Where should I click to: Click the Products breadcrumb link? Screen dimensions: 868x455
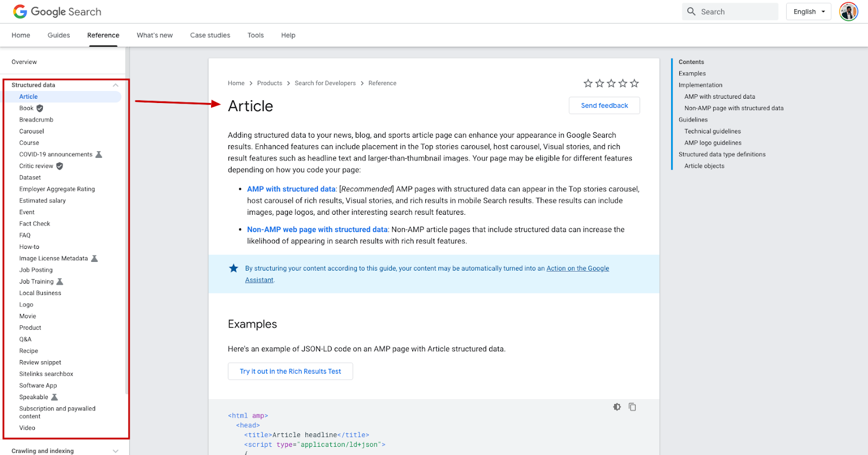point(270,84)
